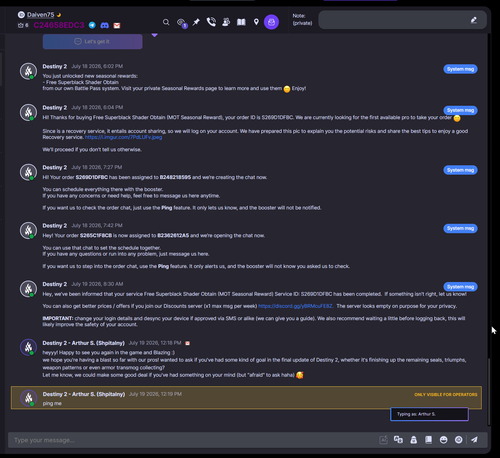Click the edit pencil icon in note field

click(x=473, y=20)
